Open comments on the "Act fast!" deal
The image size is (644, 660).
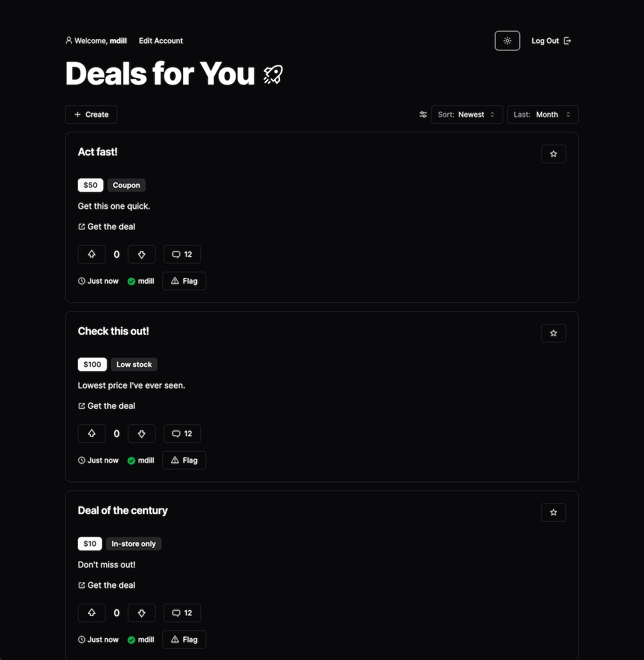coord(182,254)
